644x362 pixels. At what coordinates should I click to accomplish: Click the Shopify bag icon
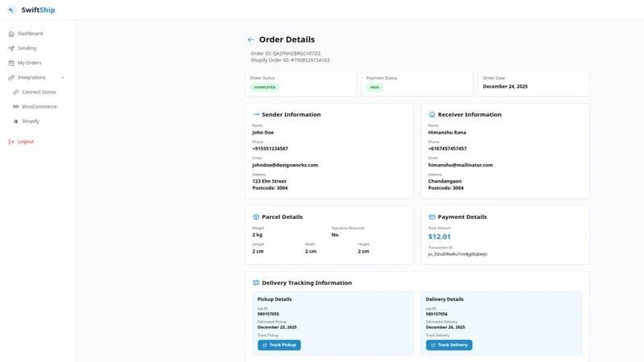pyautogui.click(x=15, y=121)
